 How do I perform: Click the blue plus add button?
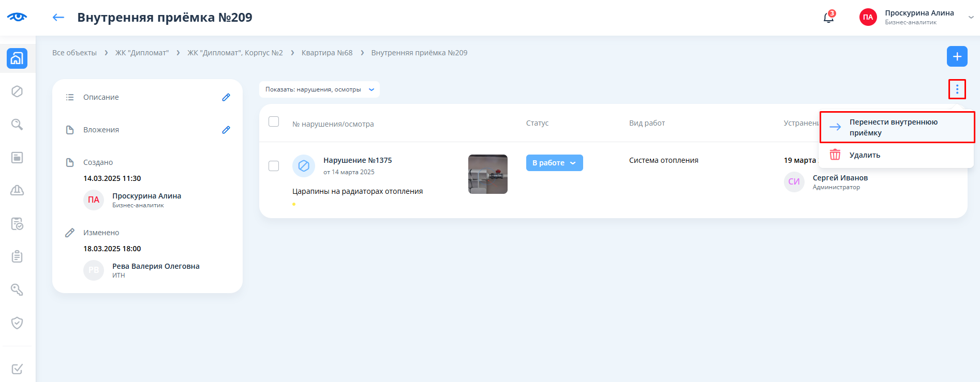pyautogui.click(x=957, y=56)
